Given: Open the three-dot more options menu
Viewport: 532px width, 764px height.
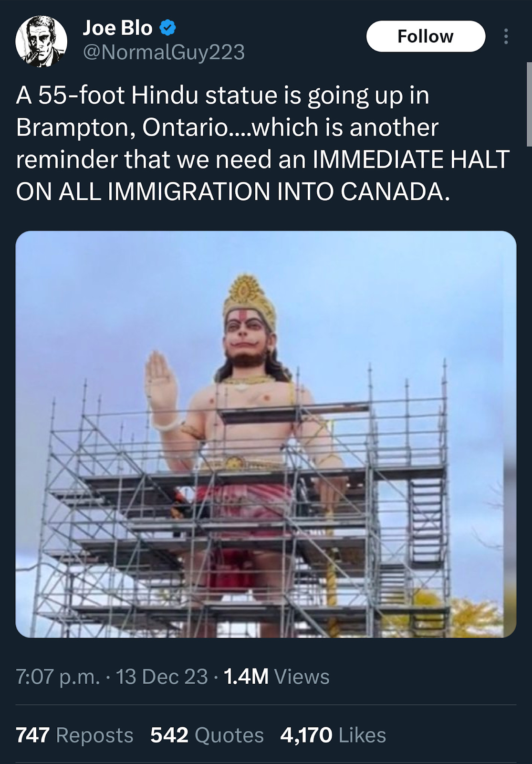Looking at the screenshot, I should 506,36.
